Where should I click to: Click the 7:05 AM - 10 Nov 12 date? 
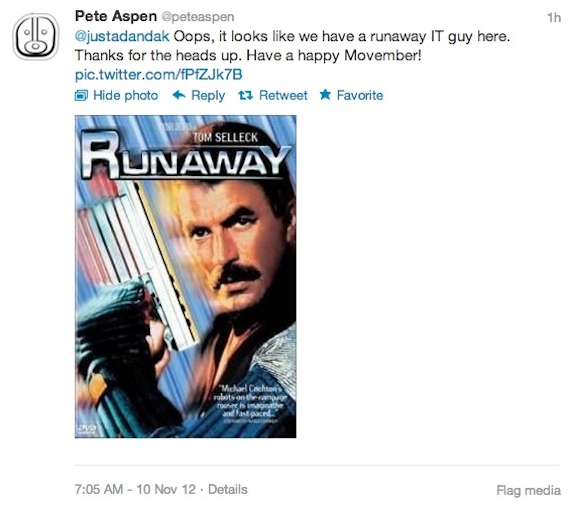135,490
